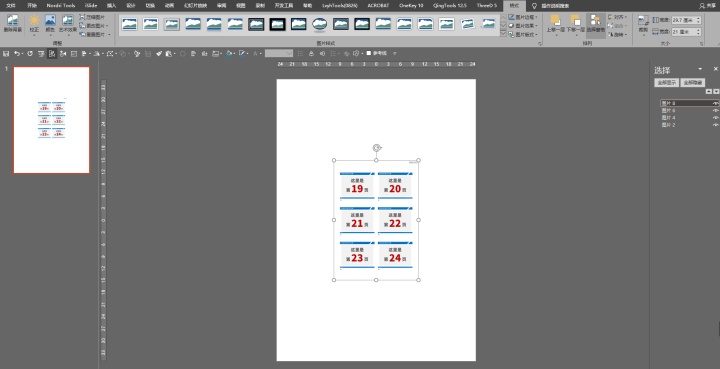The height and width of the screenshot is (369, 720).
Task: Open Picture Border (图片边框) options
Action: tap(523, 17)
